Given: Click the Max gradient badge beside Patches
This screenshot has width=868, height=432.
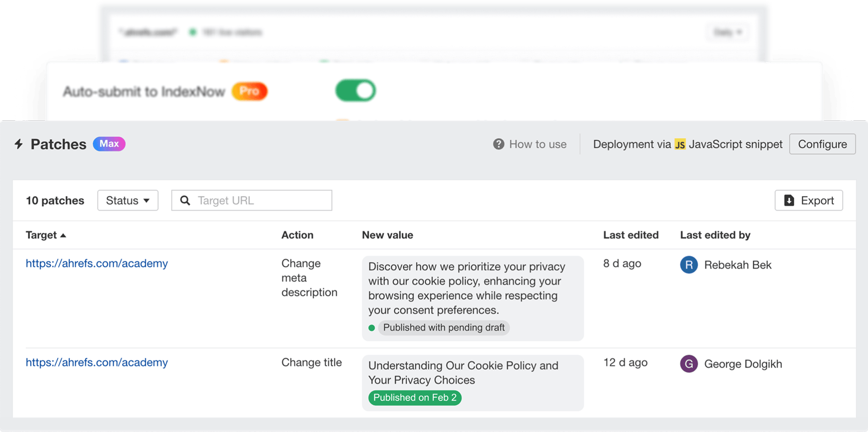Looking at the screenshot, I should pos(108,144).
